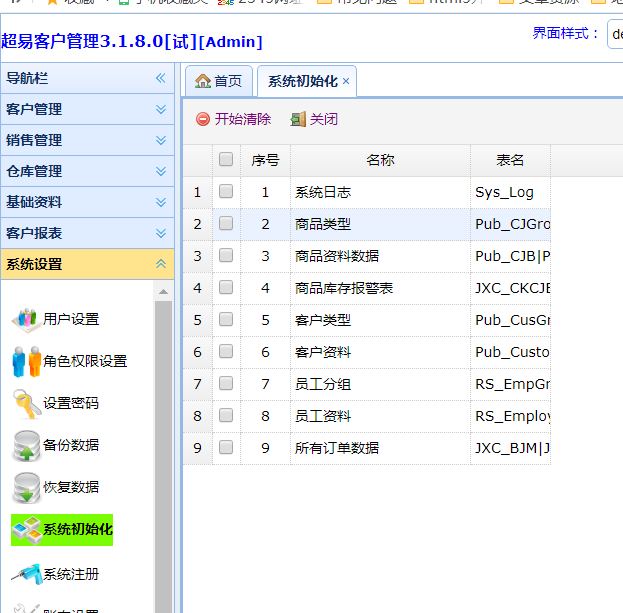
Task: Click the 客户报表 section title
Action: coord(34,233)
